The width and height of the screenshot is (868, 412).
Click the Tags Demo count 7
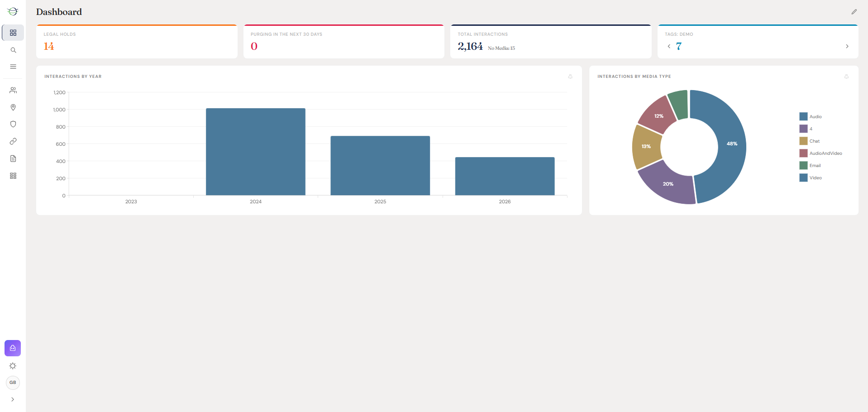(x=679, y=46)
